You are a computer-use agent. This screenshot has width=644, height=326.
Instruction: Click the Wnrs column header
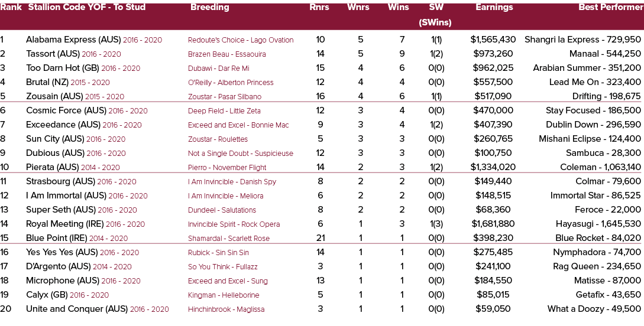(x=358, y=7)
